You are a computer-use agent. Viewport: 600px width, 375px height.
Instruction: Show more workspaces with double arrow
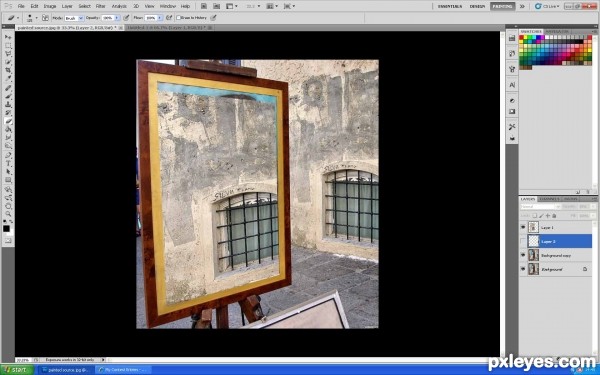tap(522, 6)
